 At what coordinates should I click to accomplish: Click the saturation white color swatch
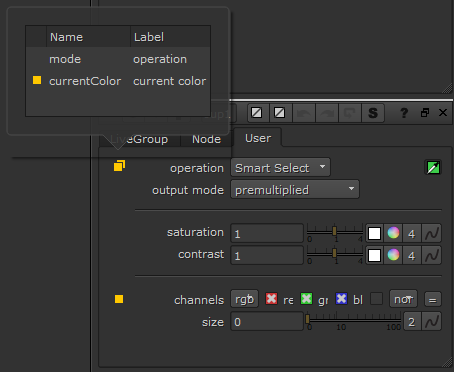pos(375,233)
